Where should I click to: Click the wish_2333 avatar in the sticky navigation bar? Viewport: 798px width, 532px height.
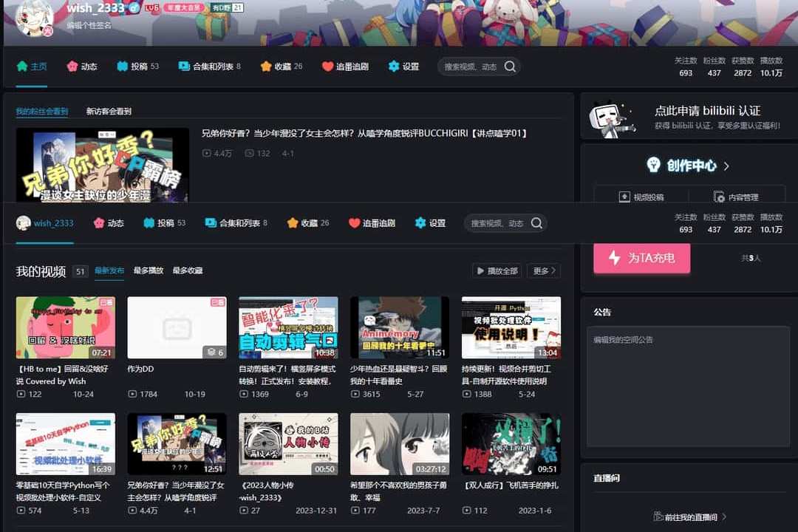click(x=24, y=223)
